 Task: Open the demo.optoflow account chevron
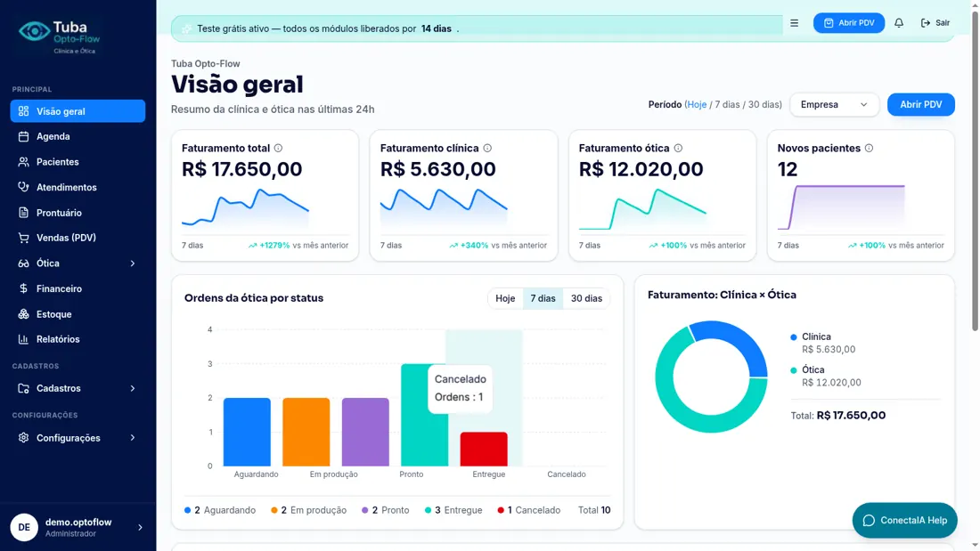click(140, 527)
